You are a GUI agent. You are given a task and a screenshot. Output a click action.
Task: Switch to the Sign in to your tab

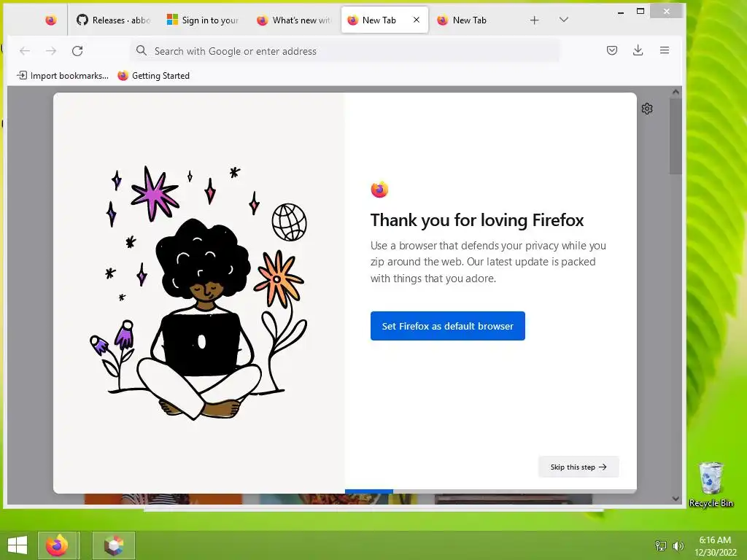[x=203, y=20]
